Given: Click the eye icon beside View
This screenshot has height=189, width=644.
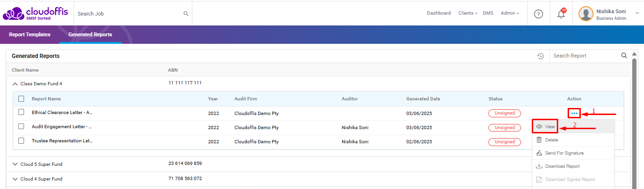Looking at the screenshot, I should click(539, 127).
